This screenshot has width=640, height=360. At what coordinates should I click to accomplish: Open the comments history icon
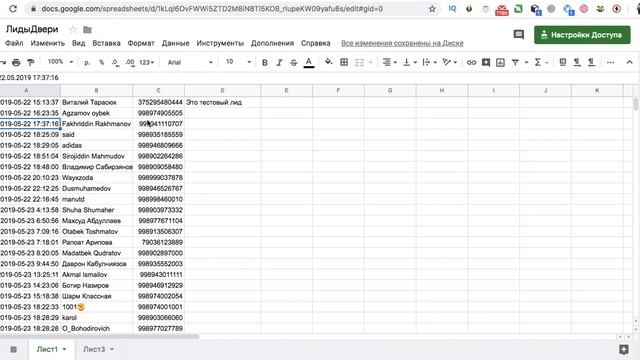[518, 35]
